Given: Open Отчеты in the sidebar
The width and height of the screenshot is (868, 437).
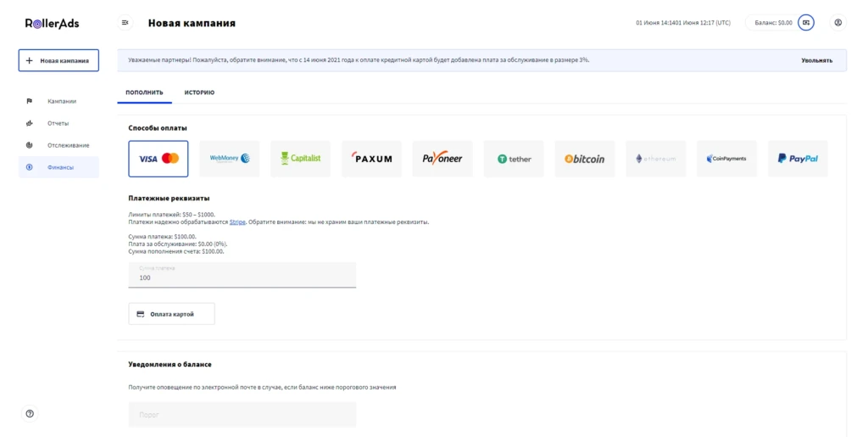Looking at the screenshot, I should coord(58,123).
